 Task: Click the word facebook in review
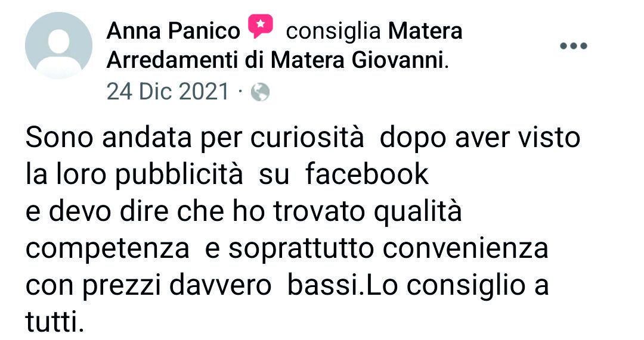click(367, 173)
